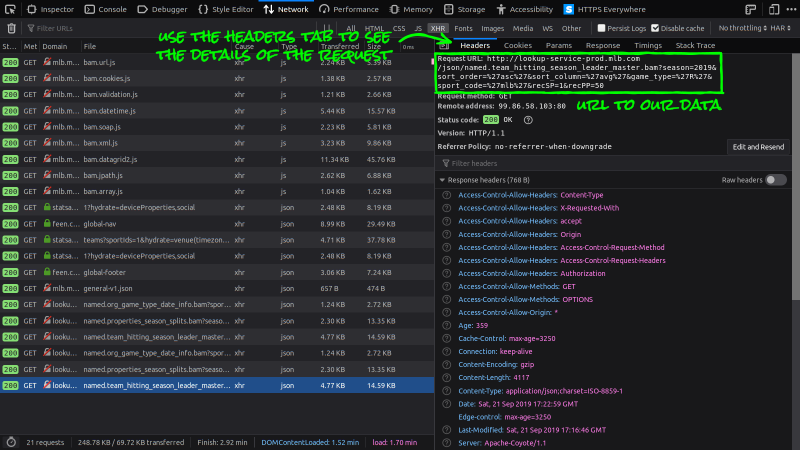800x450 pixels.
Task: Select the bam.datagrid2.js request row
Action: (x=217, y=159)
